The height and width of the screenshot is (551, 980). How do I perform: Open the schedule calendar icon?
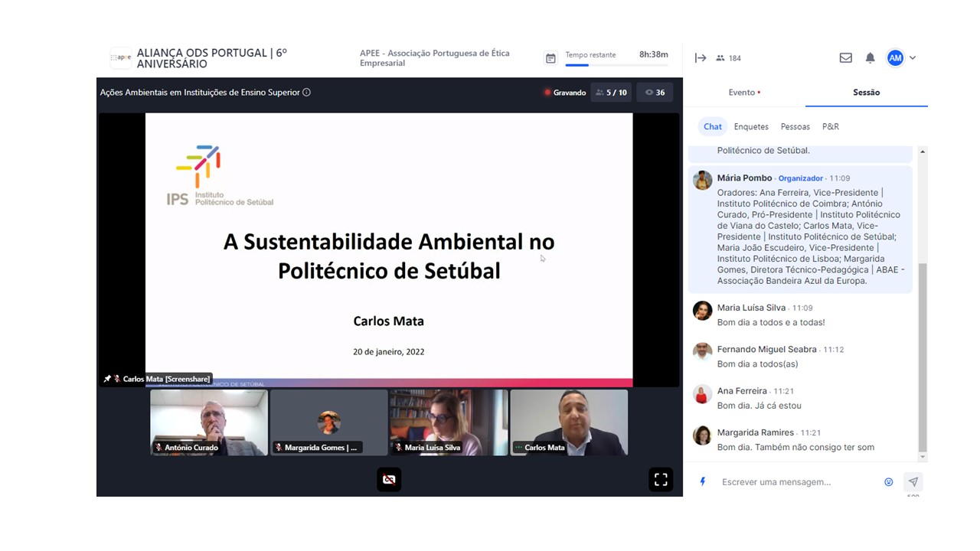[x=550, y=58]
